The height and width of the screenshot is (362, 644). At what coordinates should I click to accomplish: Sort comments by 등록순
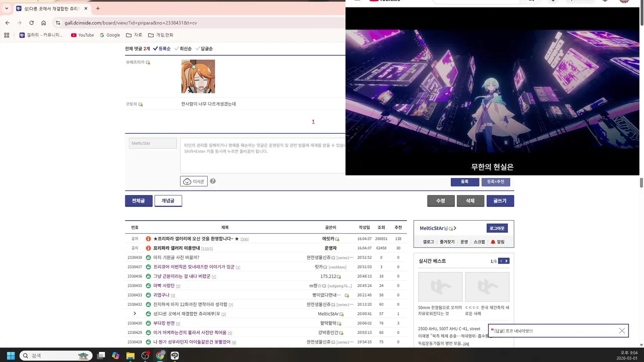click(x=162, y=49)
